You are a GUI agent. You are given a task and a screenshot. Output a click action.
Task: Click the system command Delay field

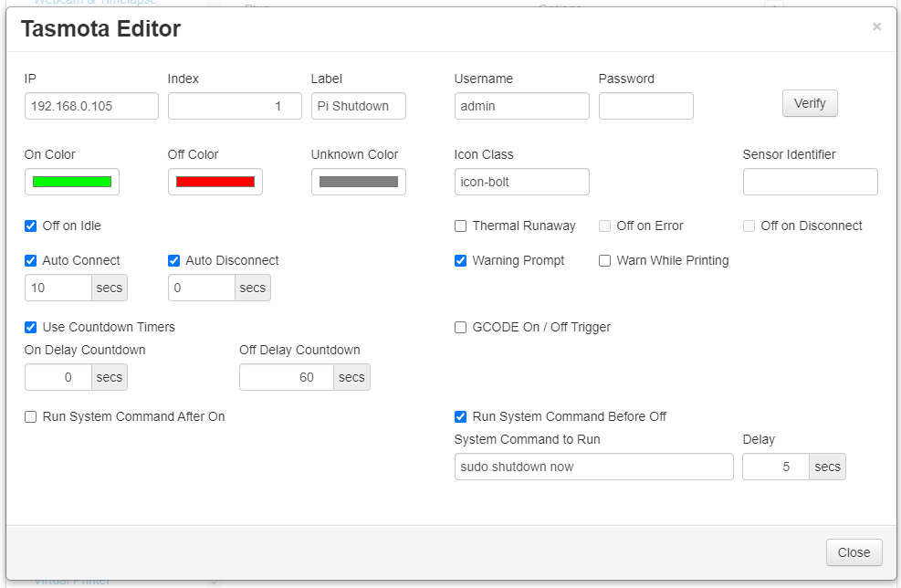776,467
